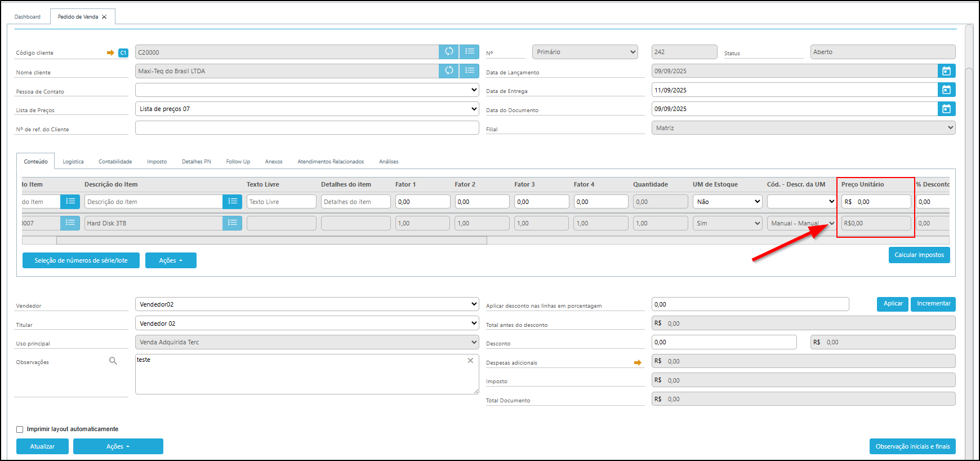Image resolution: width=980 pixels, height=461 pixels.
Task: Open the Lista de Preços dropdown
Action: 307,109
